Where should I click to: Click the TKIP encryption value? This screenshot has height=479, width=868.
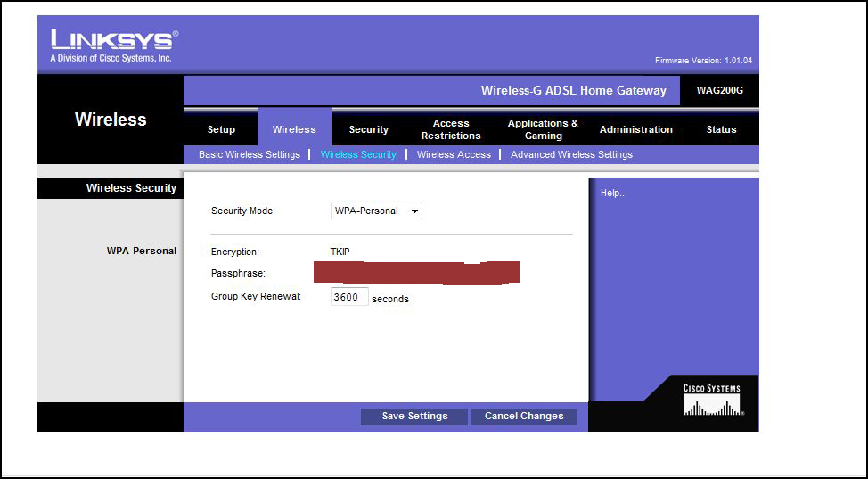pos(340,252)
